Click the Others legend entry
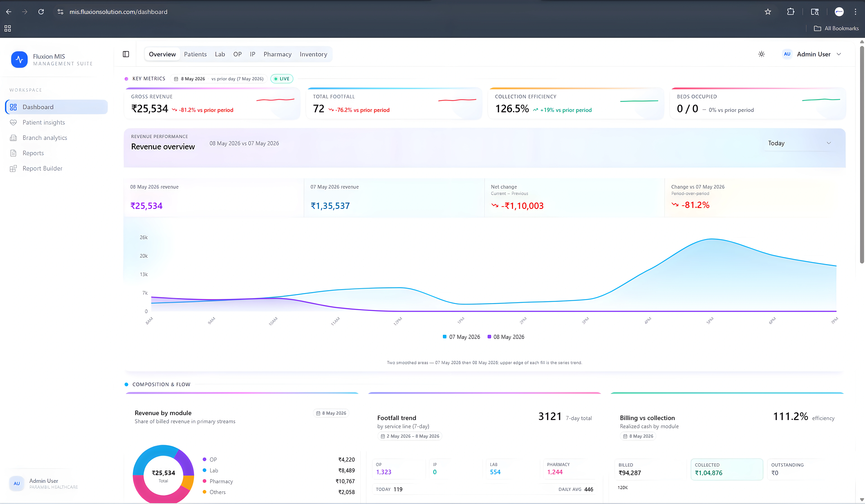 (x=279, y=492)
